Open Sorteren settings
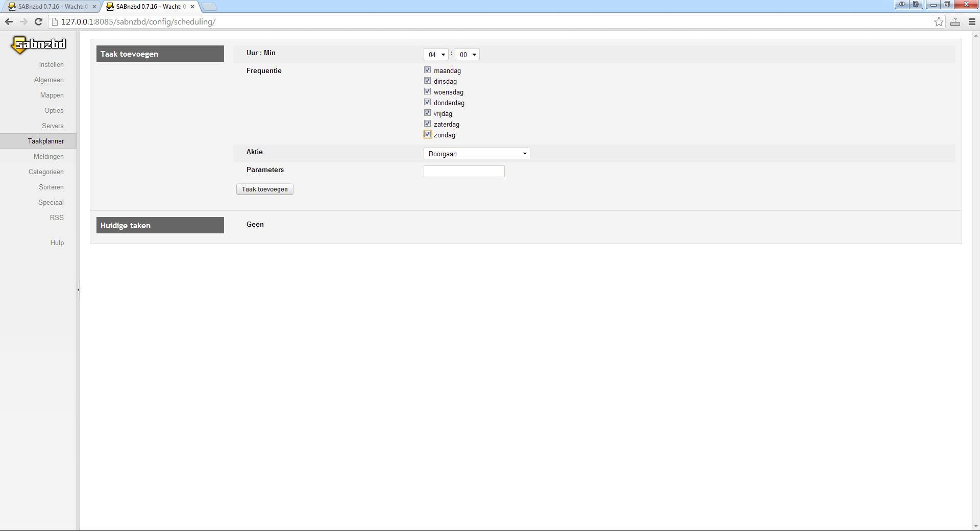Screen dimensions: 980x531 pyautogui.click(x=51, y=187)
